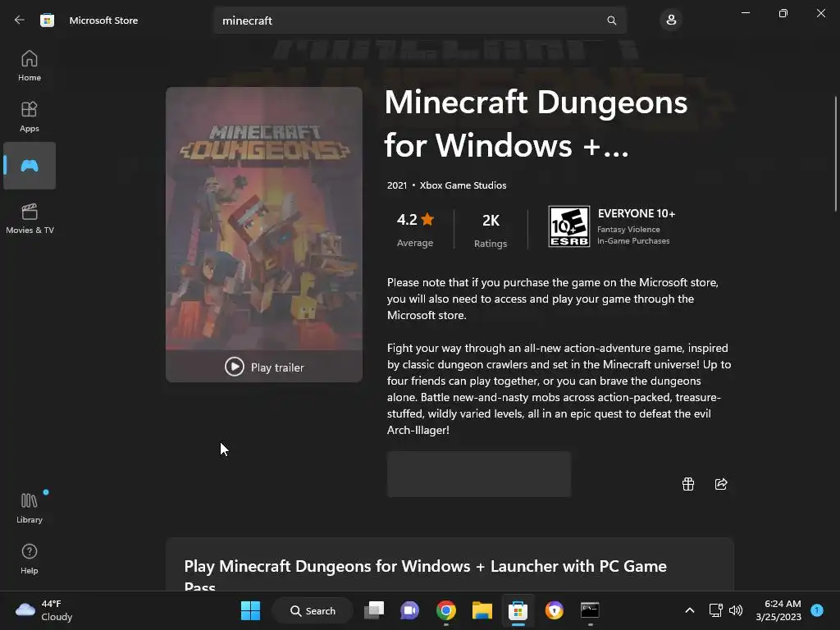Click the page vertical scrollbar
Screen dimensions: 840x630
(x=835, y=154)
